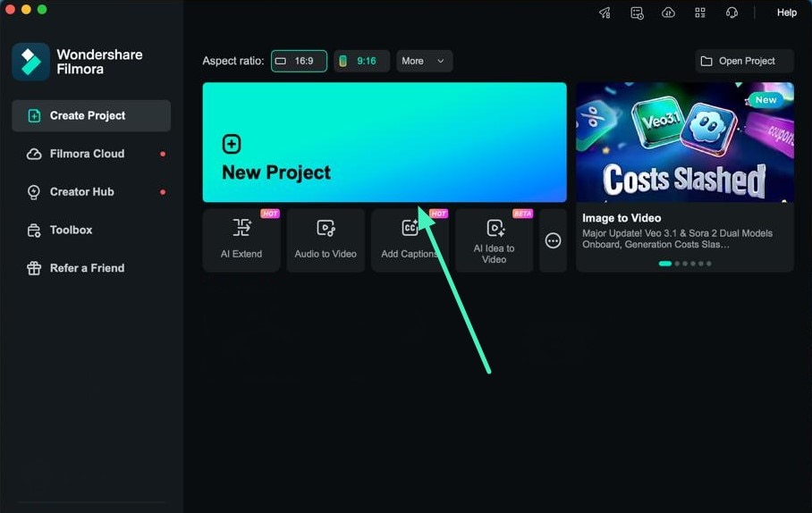Launch the Audio to Video tool

tap(326, 240)
